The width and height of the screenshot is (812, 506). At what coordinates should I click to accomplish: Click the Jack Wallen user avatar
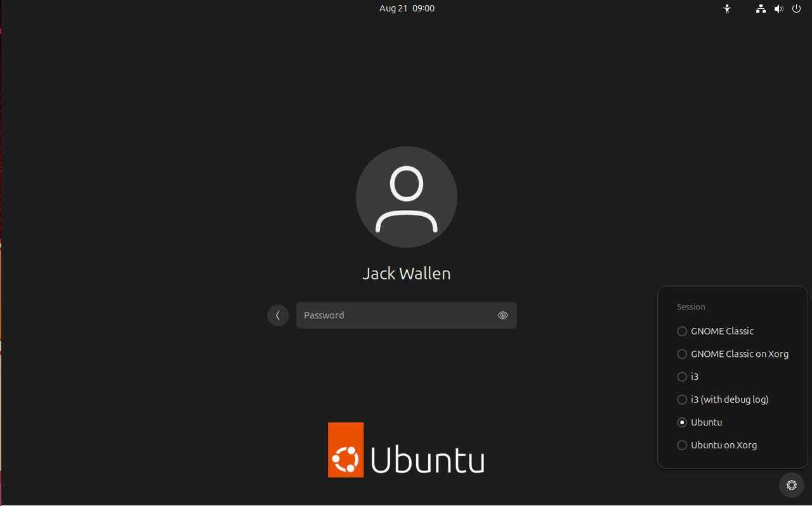coord(407,197)
